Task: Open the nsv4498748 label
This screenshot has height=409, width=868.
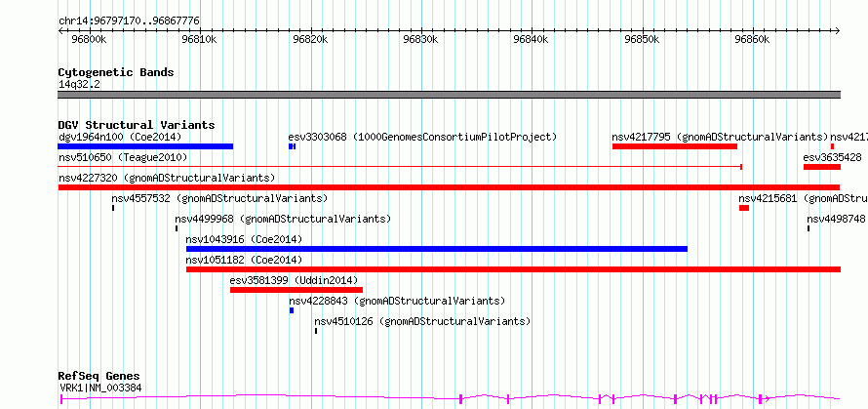Action: (x=836, y=219)
